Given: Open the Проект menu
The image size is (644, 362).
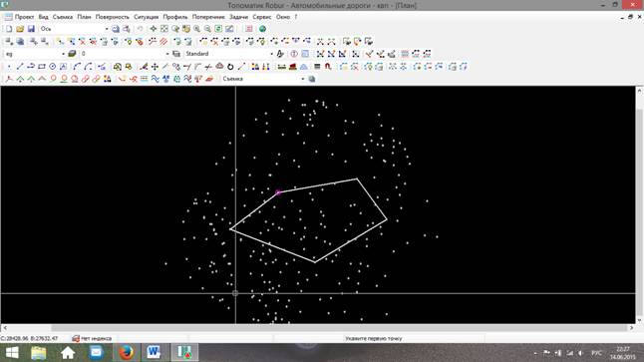Looking at the screenshot, I should [24, 17].
